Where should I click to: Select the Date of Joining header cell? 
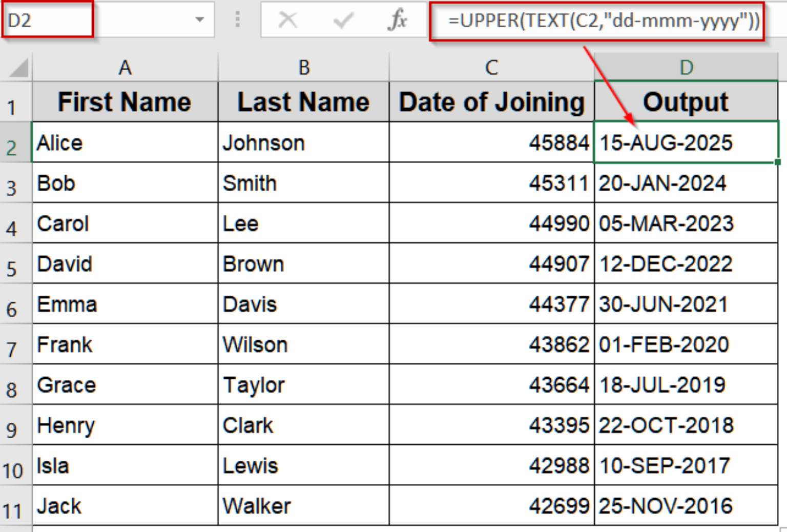tap(491, 101)
